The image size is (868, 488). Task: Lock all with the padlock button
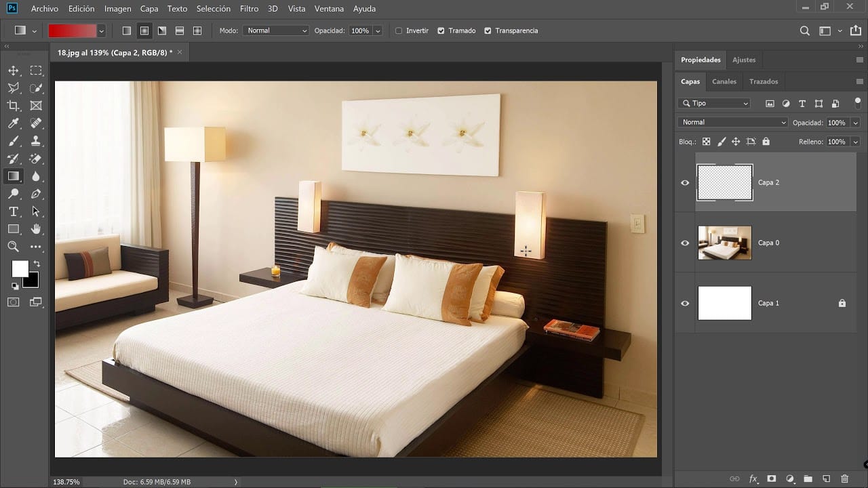766,142
